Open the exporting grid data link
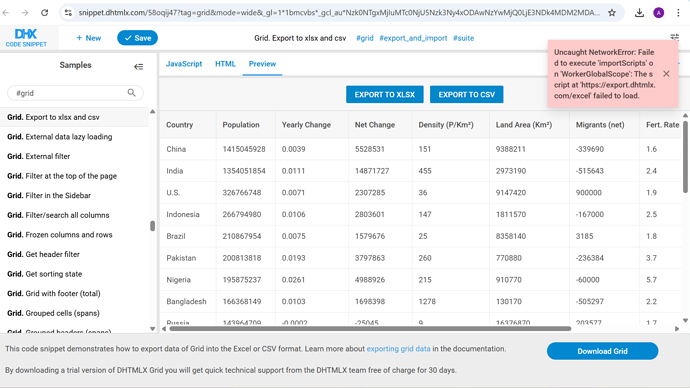This screenshot has width=690, height=388. [x=398, y=349]
